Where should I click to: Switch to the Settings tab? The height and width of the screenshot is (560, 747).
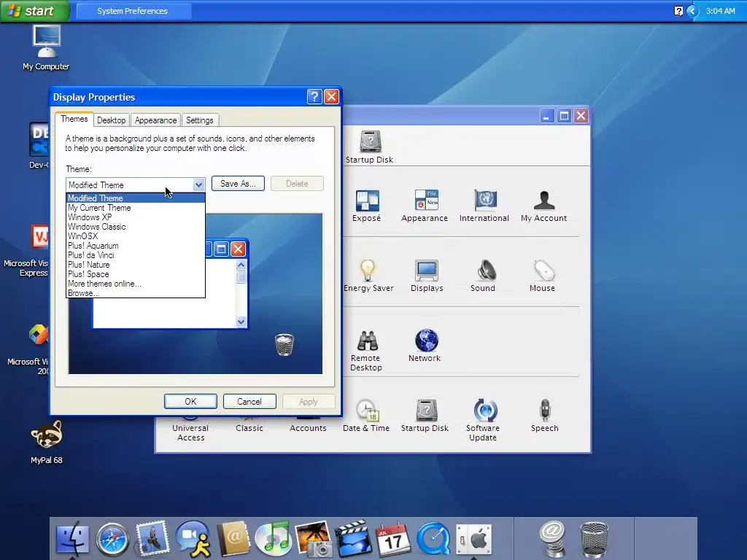200,120
